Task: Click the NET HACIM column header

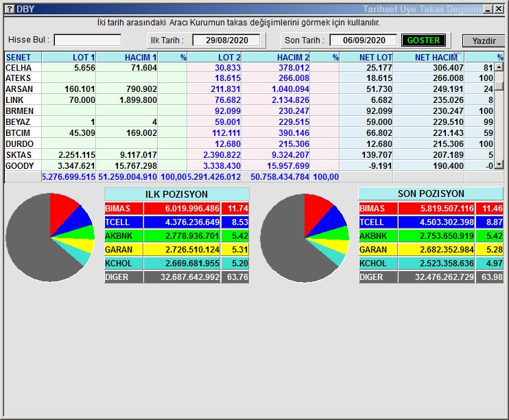Action: (x=436, y=57)
